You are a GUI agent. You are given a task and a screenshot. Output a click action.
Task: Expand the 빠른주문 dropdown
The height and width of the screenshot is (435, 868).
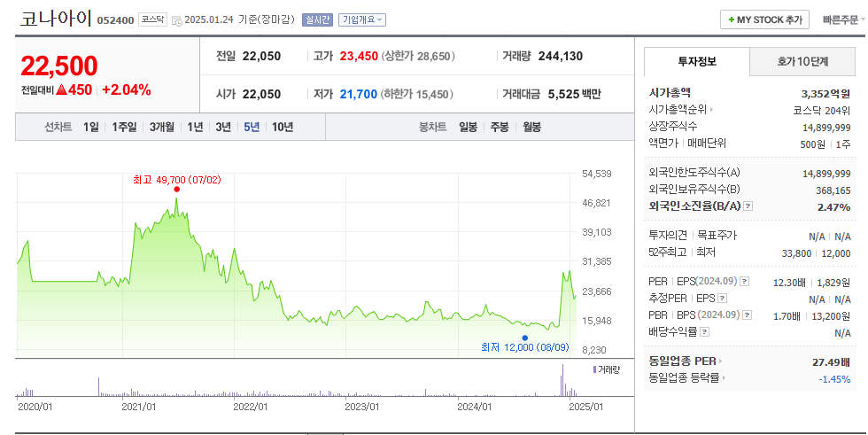click(x=843, y=19)
